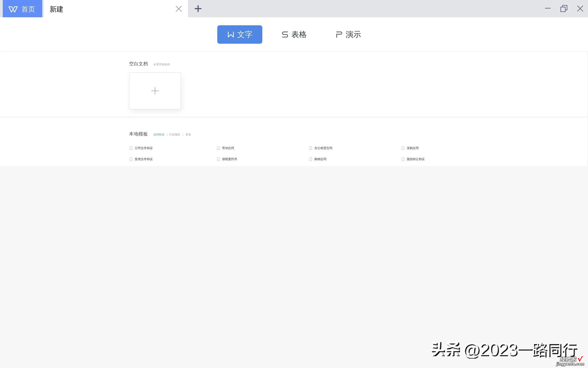Image resolution: width=588 pixels, height=368 pixels.
Task: Click the document icon beside 投资合作协议
Action: [131, 159]
